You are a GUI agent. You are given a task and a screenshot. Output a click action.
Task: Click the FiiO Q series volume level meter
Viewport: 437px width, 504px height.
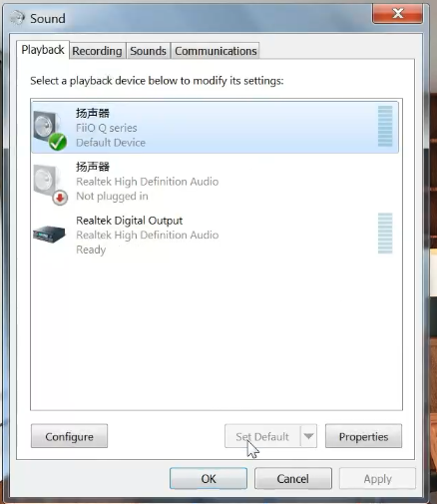385,126
